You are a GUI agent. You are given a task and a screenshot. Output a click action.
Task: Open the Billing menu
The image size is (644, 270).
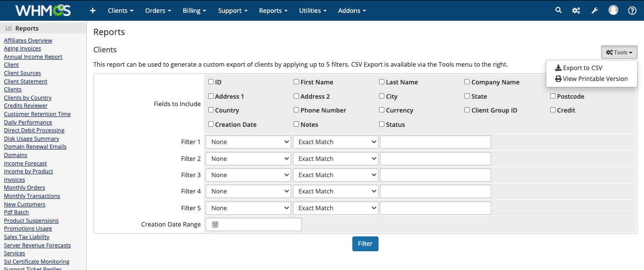194,10
